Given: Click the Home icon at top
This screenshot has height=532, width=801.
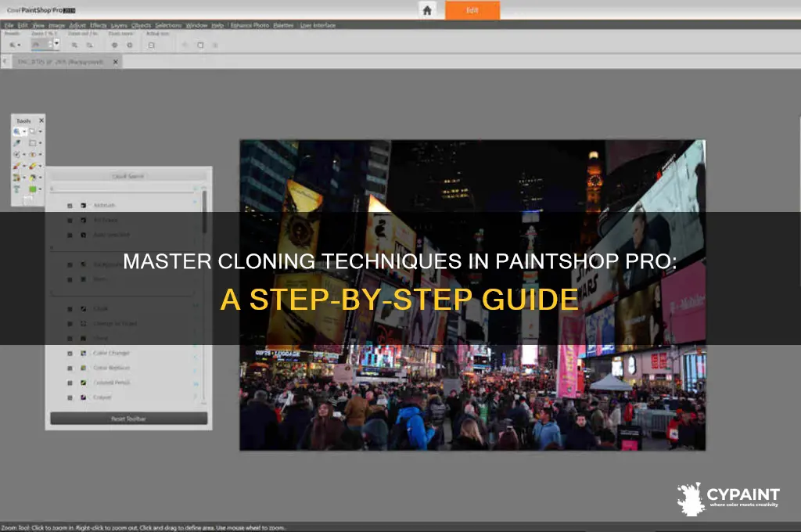Looking at the screenshot, I should pos(427,10).
